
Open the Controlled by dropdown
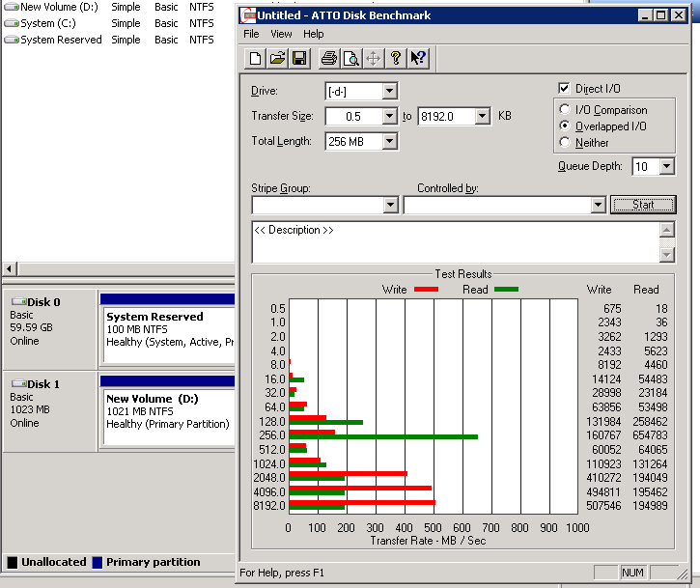[598, 205]
